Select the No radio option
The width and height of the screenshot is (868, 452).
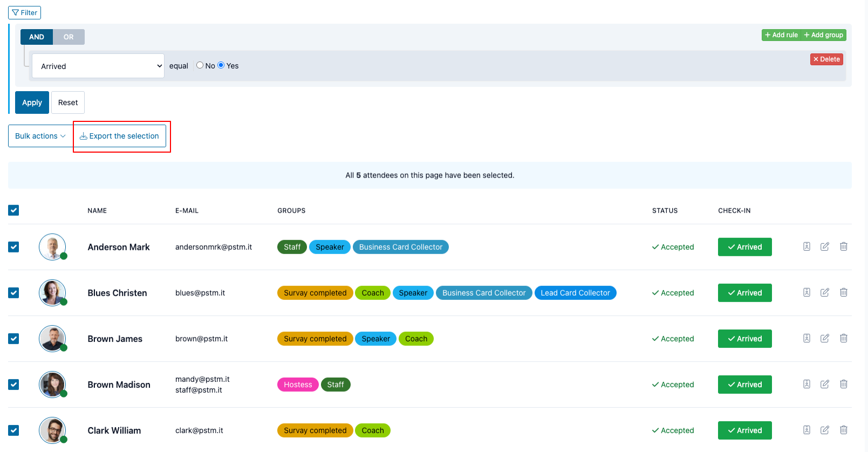[200, 65]
